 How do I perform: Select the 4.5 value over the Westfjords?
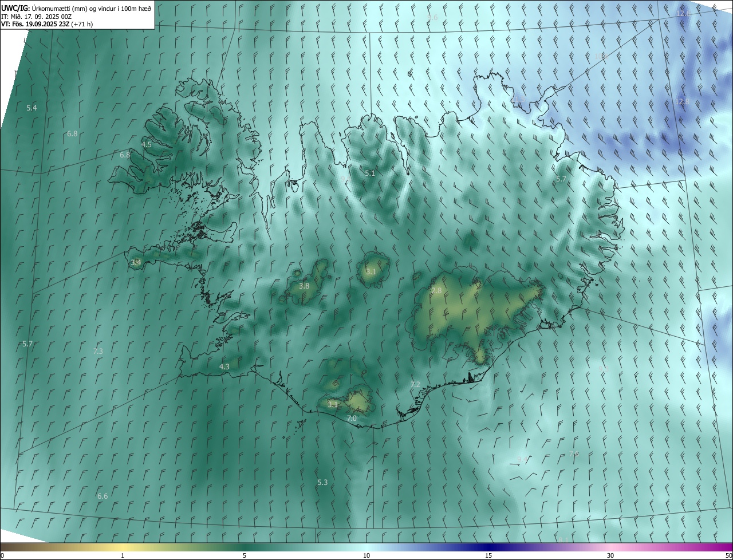[x=147, y=144]
